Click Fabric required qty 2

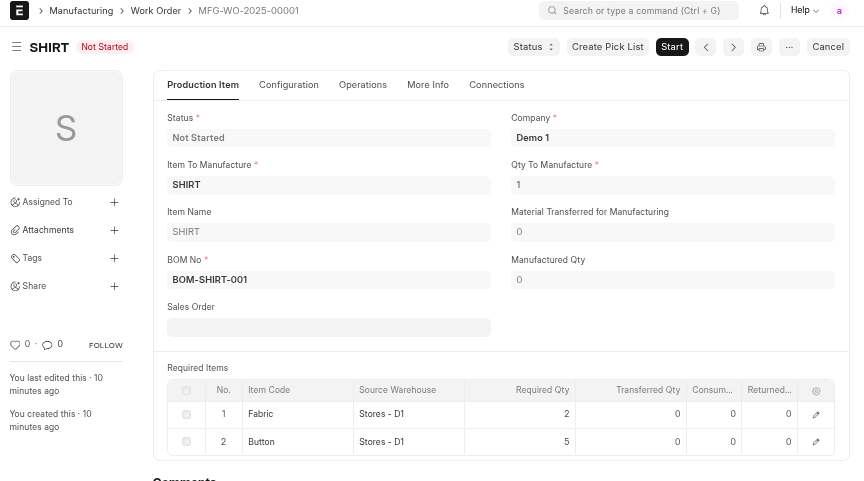[x=520, y=414]
